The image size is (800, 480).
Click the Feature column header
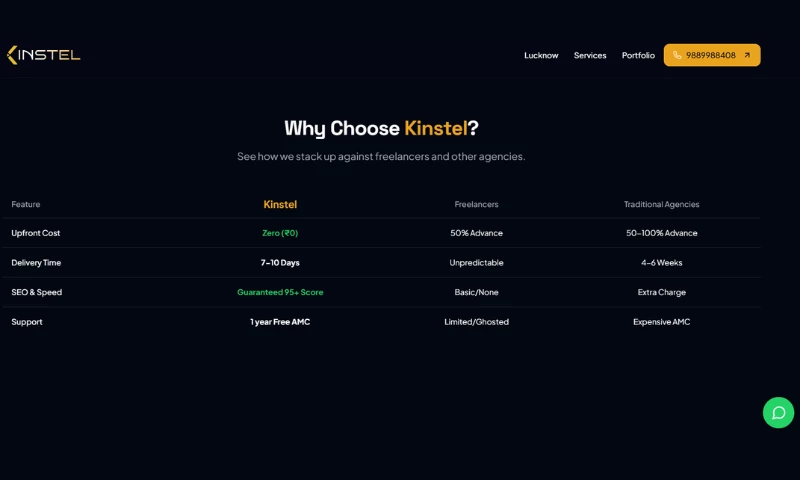(26, 204)
